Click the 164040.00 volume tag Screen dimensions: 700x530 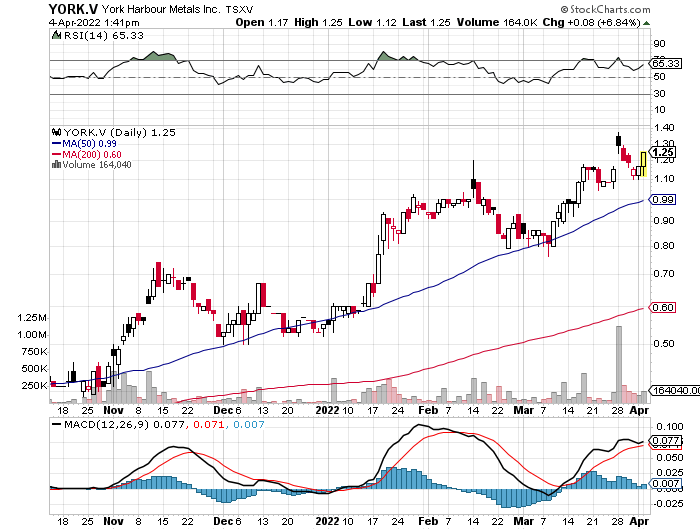(x=675, y=391)
